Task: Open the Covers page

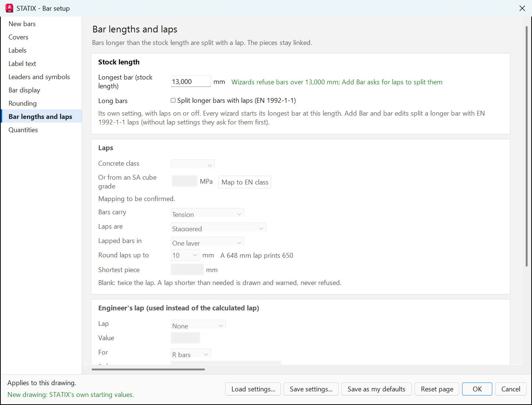Action: click(x=41, y=37)
